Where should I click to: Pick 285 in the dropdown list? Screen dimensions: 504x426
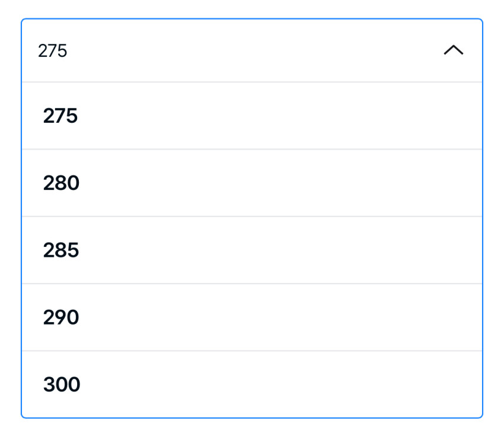(x=61, y=250)
